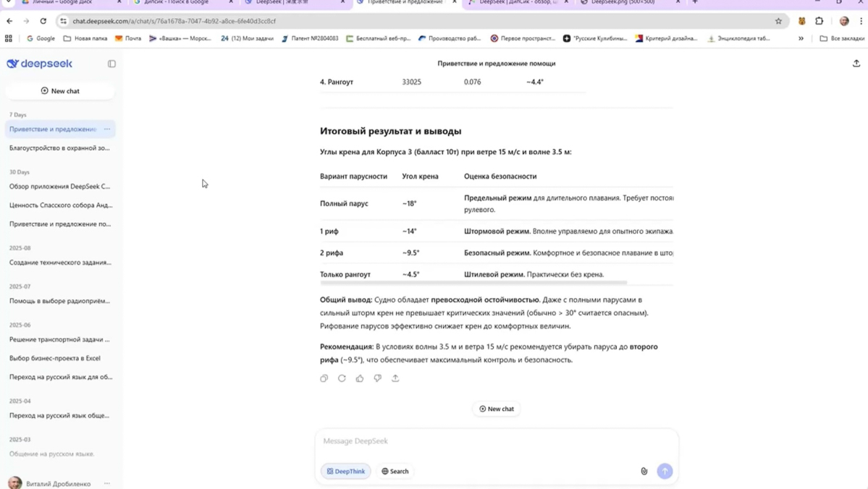Attach a file with paperclip icon
Viewport: 868px width, 489px height.
click(644, 471)
